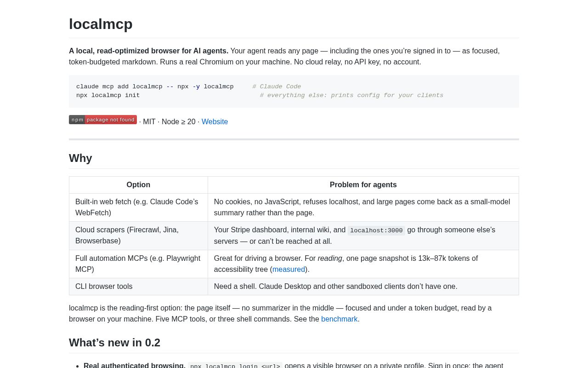This screenshot has height=368, width=588.
Task: Open the measured link in the table
Action: [288, 270]
